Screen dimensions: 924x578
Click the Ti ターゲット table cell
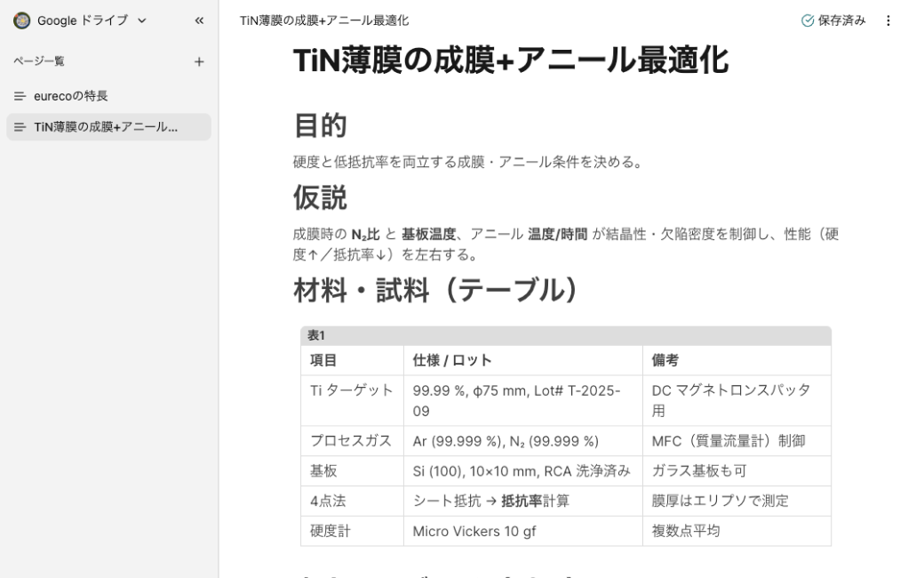click(x=351, y=390)
